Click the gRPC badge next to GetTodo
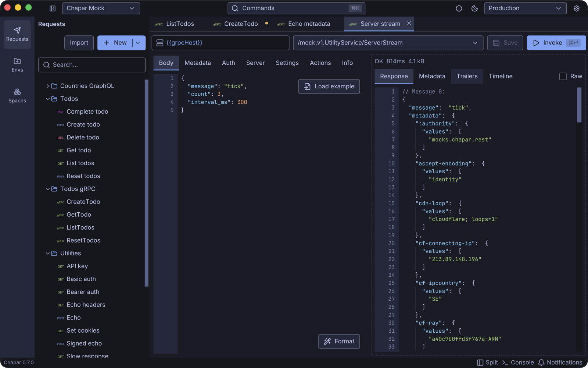 coord(61,215)
